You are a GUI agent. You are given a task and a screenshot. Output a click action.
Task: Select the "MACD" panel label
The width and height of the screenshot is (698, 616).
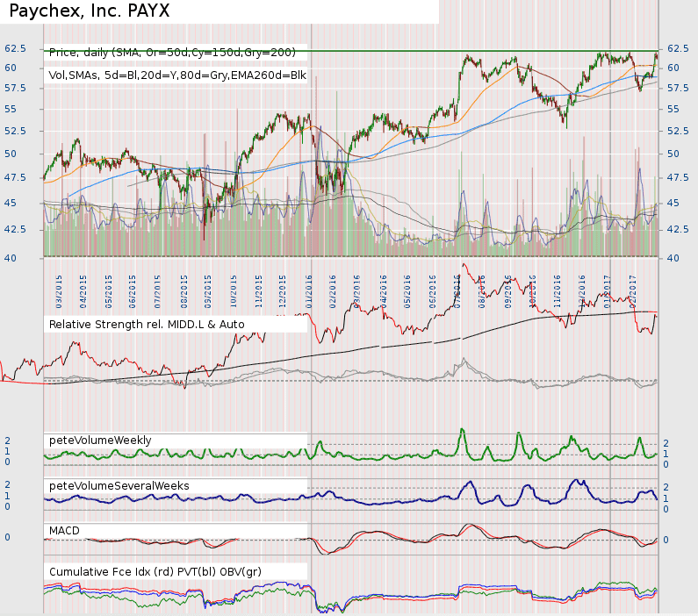[64, 531]
